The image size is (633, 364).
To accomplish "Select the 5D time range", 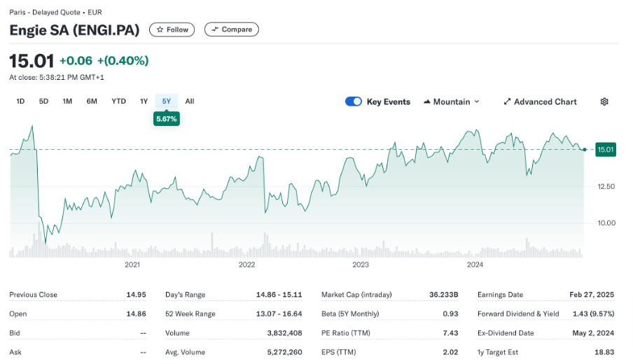I will coord(43,101).
